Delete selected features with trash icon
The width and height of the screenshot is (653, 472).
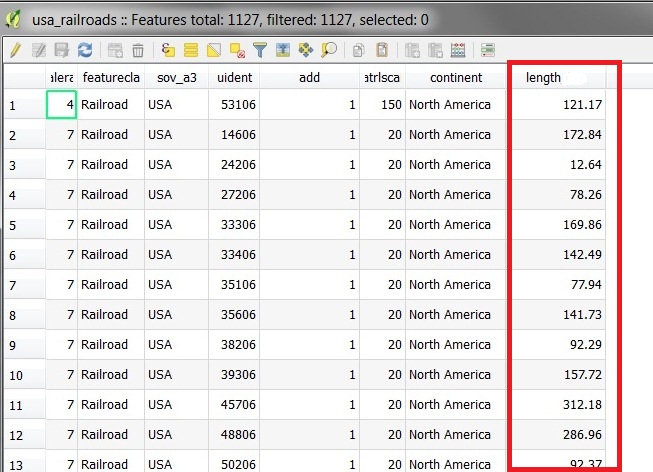[138, 50]
